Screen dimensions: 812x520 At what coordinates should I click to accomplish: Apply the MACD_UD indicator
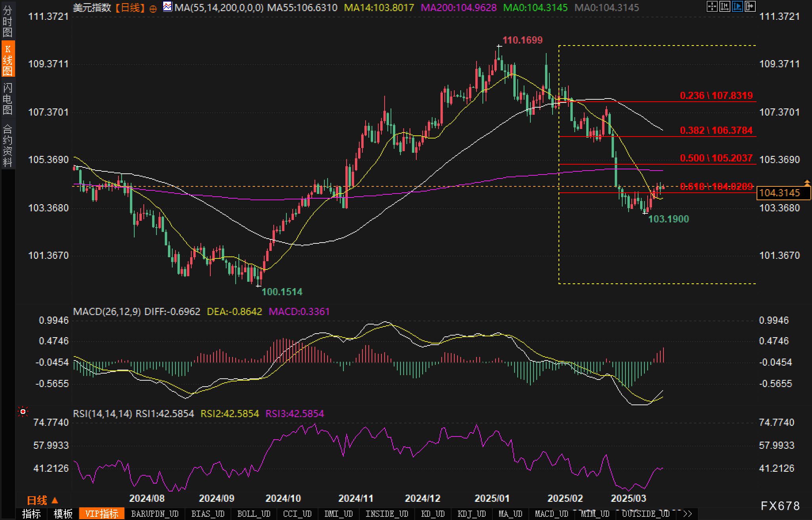tap(551, 514)
